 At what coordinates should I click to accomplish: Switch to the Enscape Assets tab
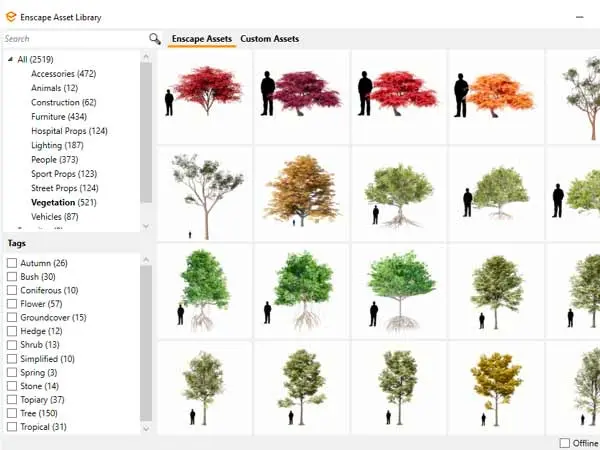(202, 39)
